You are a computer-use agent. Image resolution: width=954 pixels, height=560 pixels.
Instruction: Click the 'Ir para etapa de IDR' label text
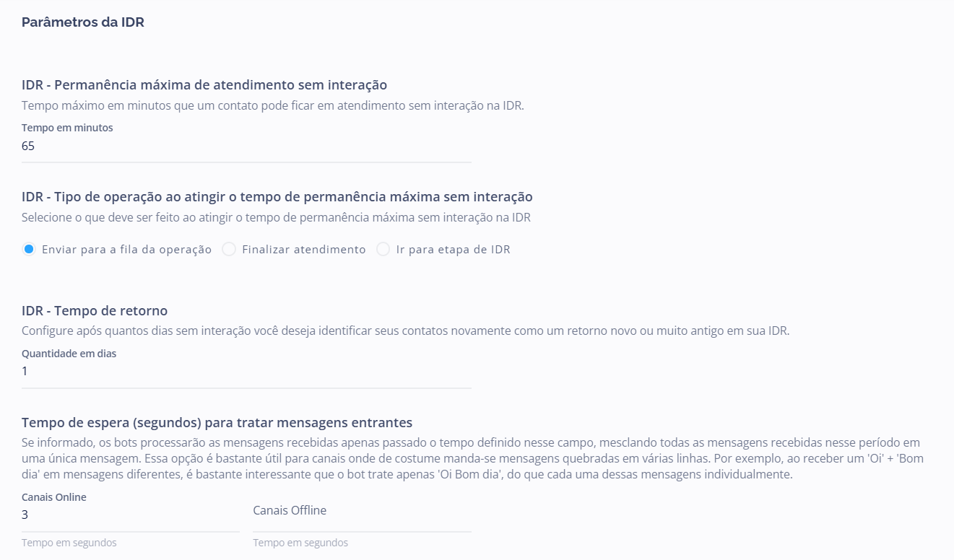[x=453, y=250]
